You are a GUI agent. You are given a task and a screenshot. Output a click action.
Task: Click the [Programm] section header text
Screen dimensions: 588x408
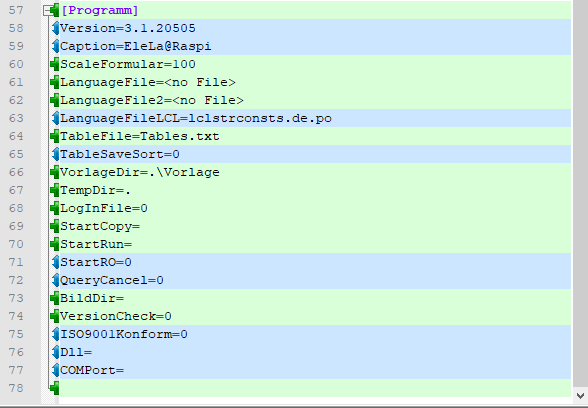point(100,10)
